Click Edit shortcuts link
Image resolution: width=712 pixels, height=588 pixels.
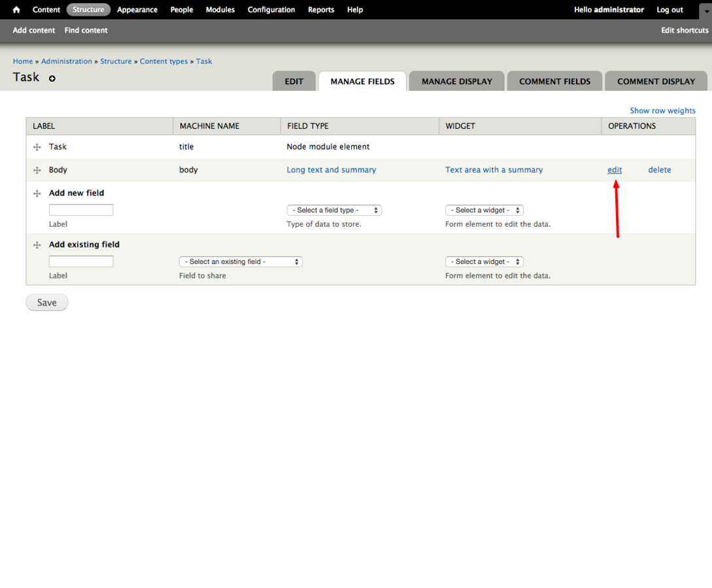685,30
